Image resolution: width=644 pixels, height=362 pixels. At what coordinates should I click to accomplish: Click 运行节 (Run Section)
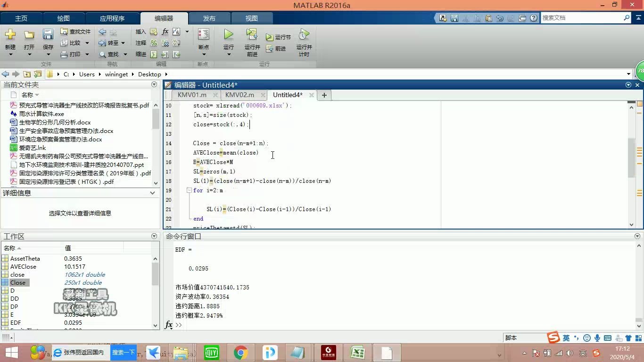(278, 37)
